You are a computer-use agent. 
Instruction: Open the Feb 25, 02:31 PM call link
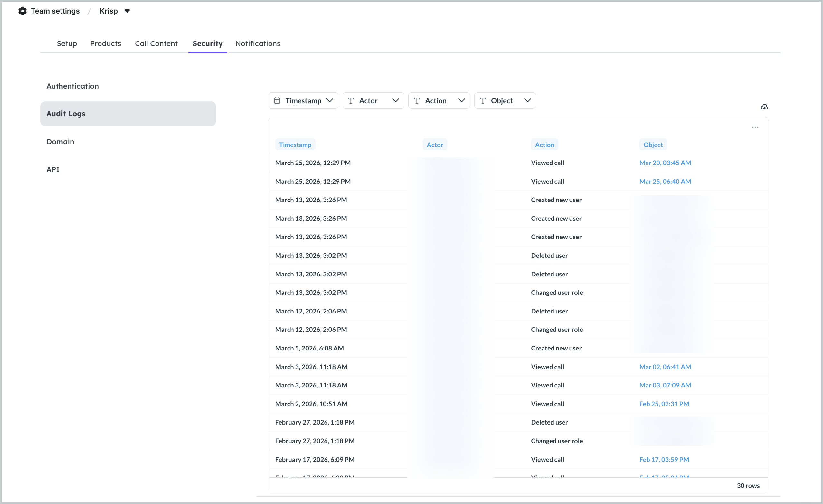point(664,404)
